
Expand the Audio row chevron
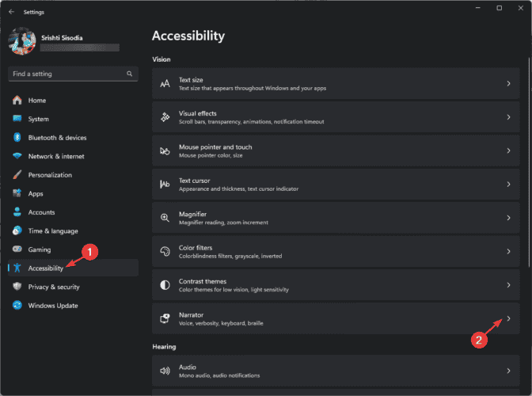(508, 370)
